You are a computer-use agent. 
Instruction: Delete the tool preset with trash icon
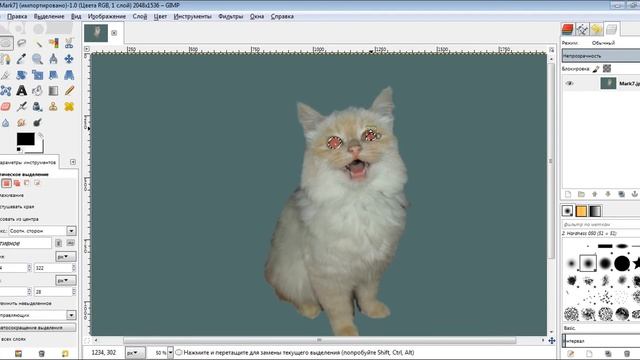(x=41, y=353)
